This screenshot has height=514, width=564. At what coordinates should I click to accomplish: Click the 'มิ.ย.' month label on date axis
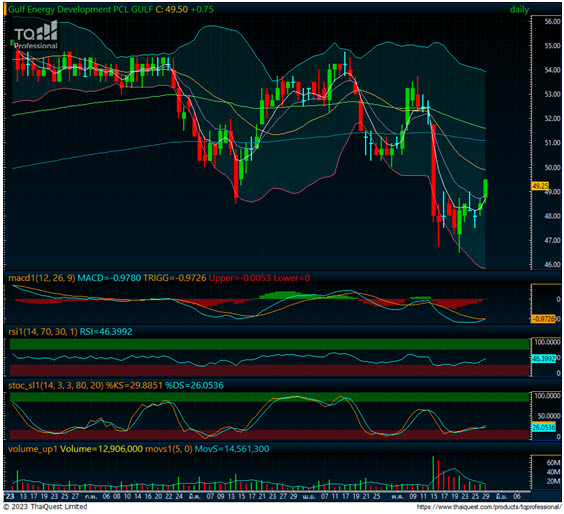[501, 496]
